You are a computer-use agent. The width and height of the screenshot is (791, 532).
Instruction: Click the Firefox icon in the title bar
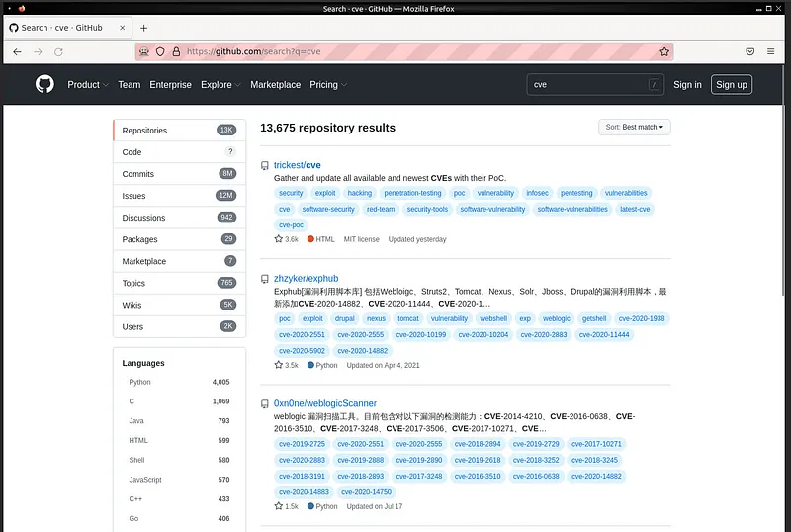(x=22, y=9)
